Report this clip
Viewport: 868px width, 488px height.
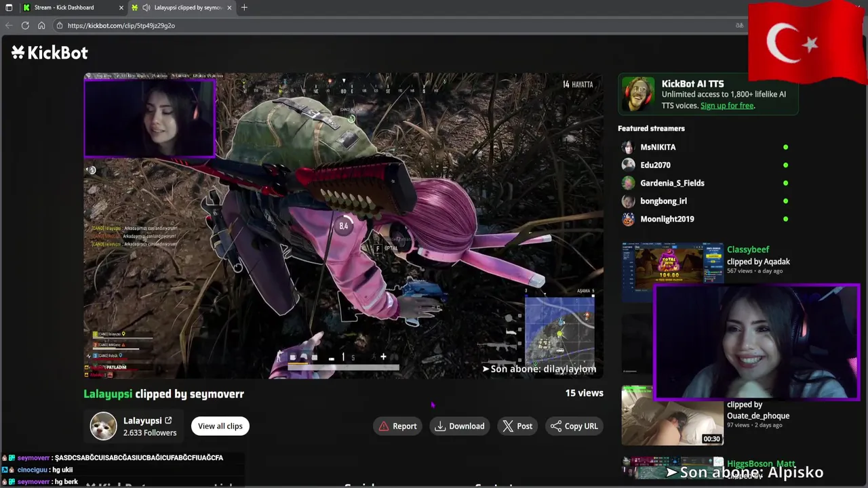point(397,426)
